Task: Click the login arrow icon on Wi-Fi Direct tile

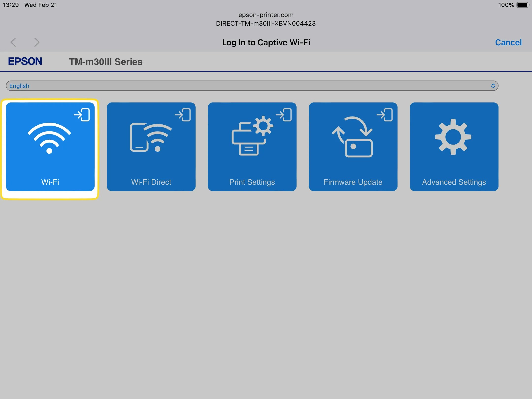Action: 183,115
